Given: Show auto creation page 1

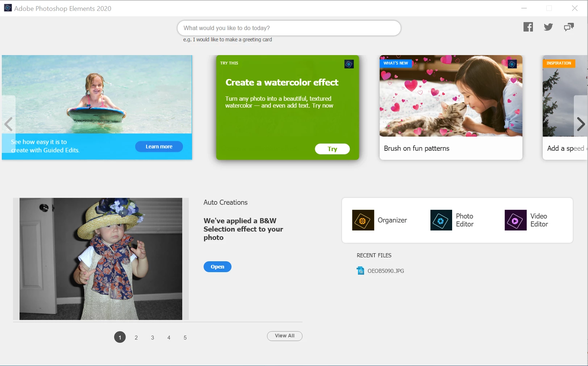Looking at the screenshot, I should [120, 337].
